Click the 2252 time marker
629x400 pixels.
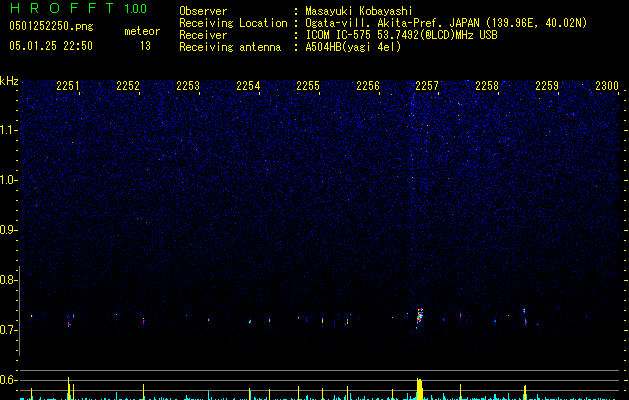pos(128,86)
